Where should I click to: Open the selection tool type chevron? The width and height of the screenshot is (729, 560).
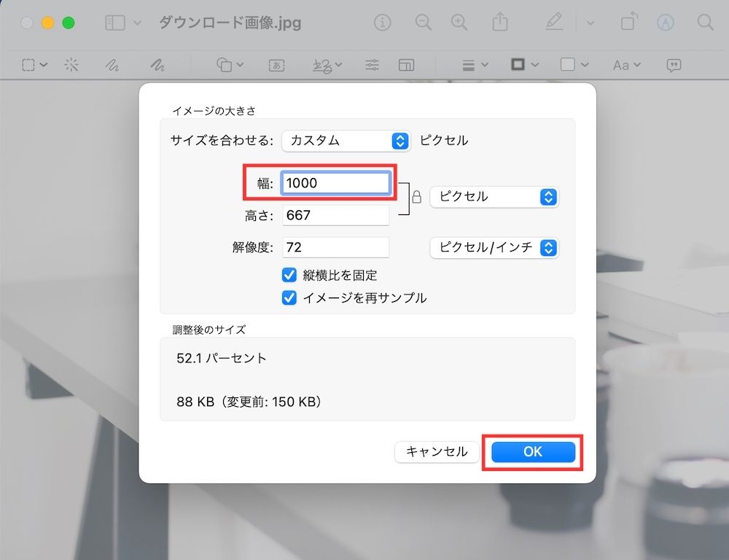click(44, 65)
